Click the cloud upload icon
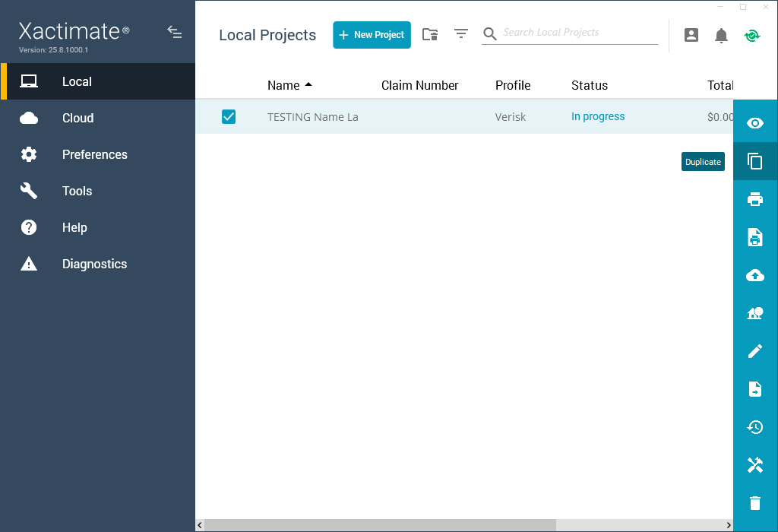Image resolution: width=778 pixels, height=532 pixels. pos(755,275)
